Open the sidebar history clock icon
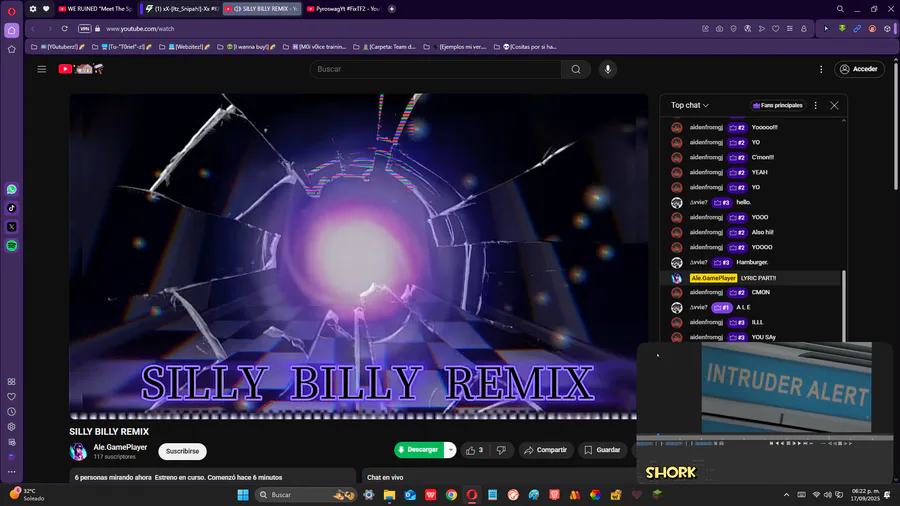The width and height of the screenshot is (900, 506). pos(11,412)
